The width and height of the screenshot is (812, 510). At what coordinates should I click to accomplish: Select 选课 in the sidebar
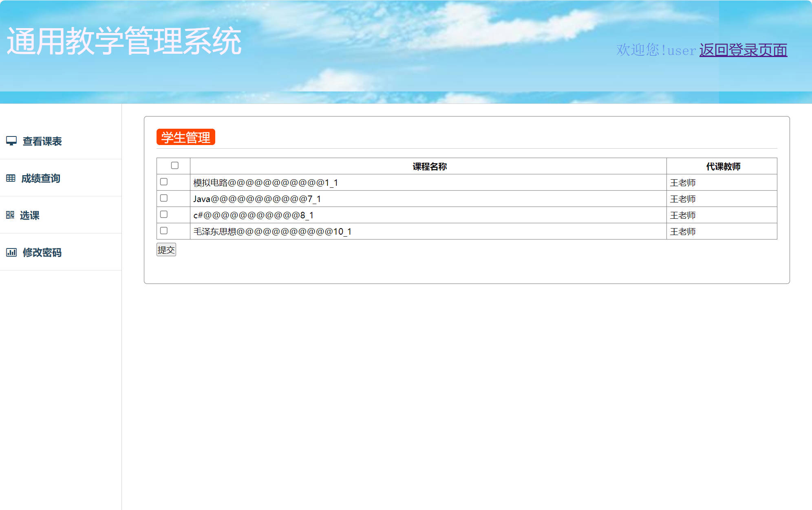(x=30, y=215)
